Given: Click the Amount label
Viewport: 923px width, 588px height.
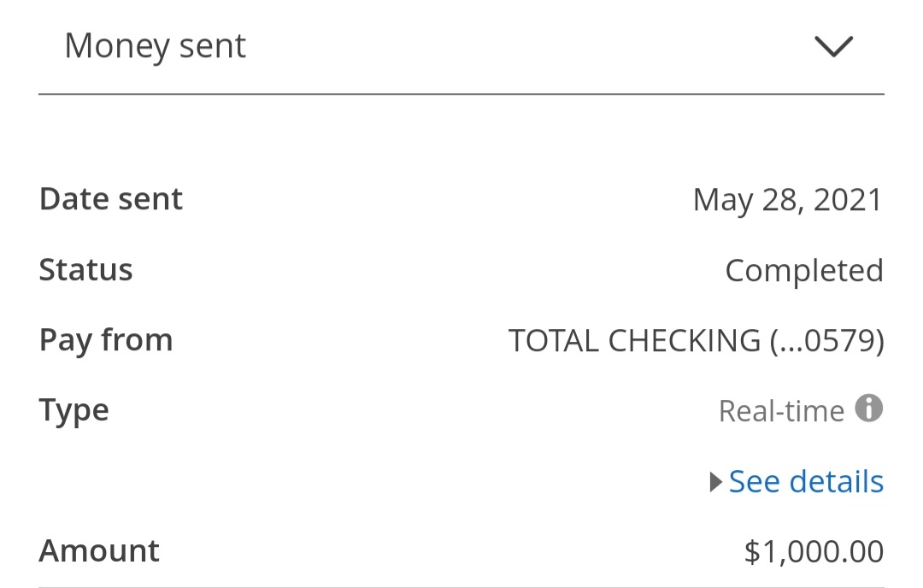Looking at the screenshot, I should [99, 551].
